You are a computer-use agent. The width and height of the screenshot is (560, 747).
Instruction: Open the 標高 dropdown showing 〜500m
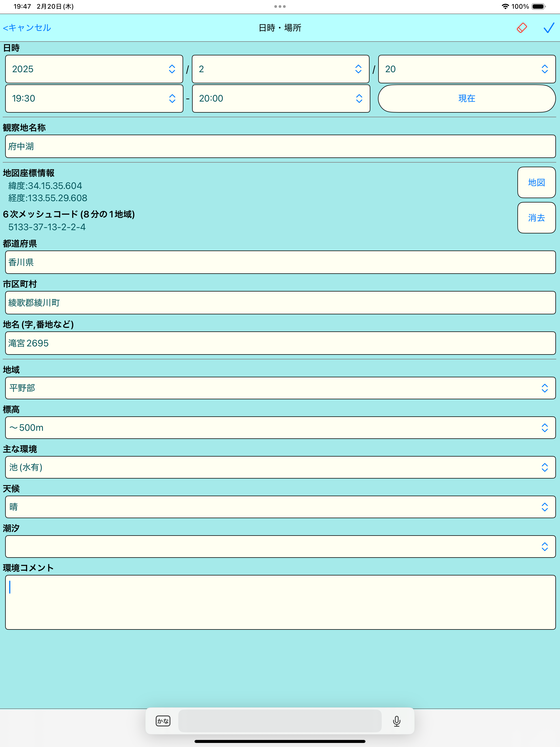(x=281, y=428)
